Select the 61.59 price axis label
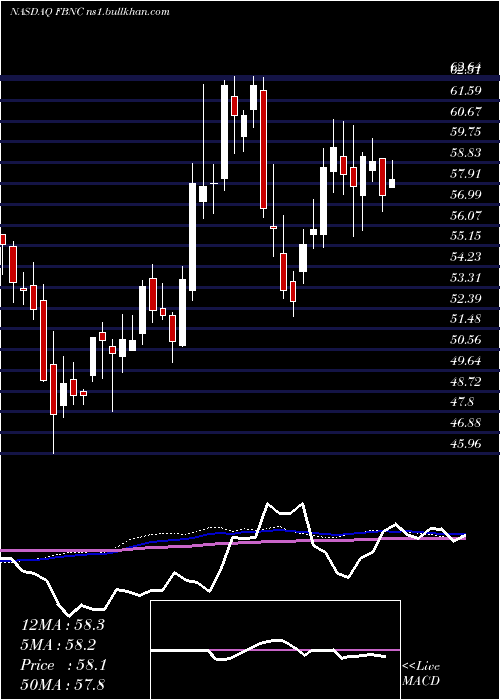This screenshot has width=500, height=700. pyautogui.click(x=467, y=91)
